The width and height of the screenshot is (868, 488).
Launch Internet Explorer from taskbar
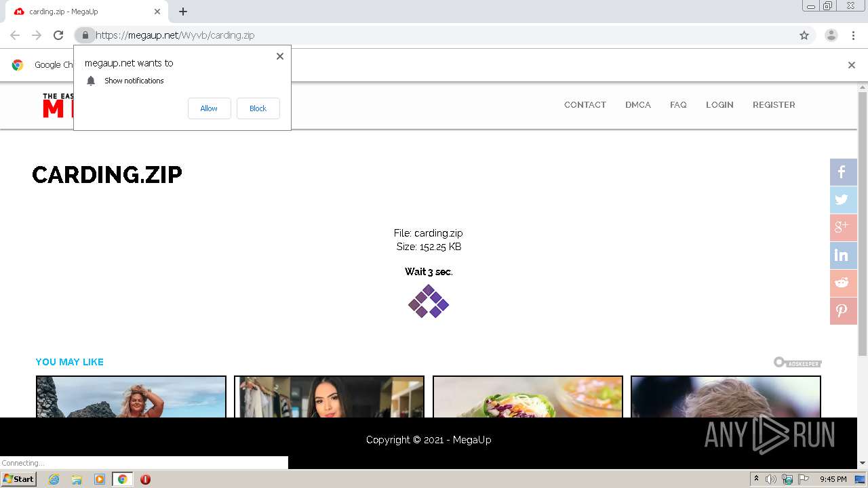[54, 479]
